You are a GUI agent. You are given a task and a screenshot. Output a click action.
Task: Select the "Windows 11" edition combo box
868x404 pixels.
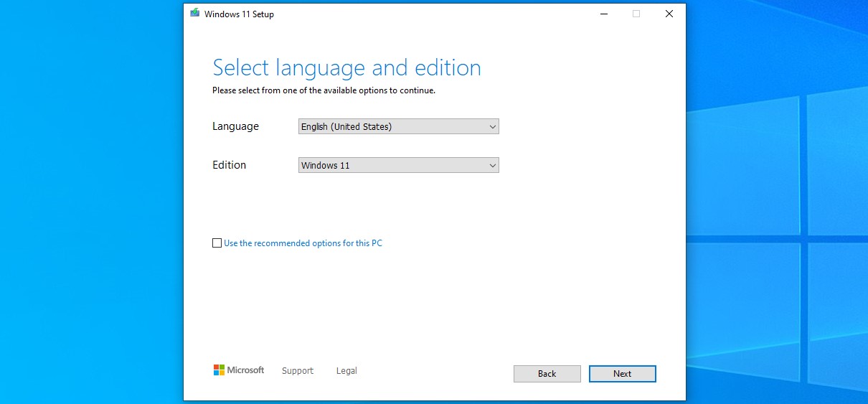point(398,166)
